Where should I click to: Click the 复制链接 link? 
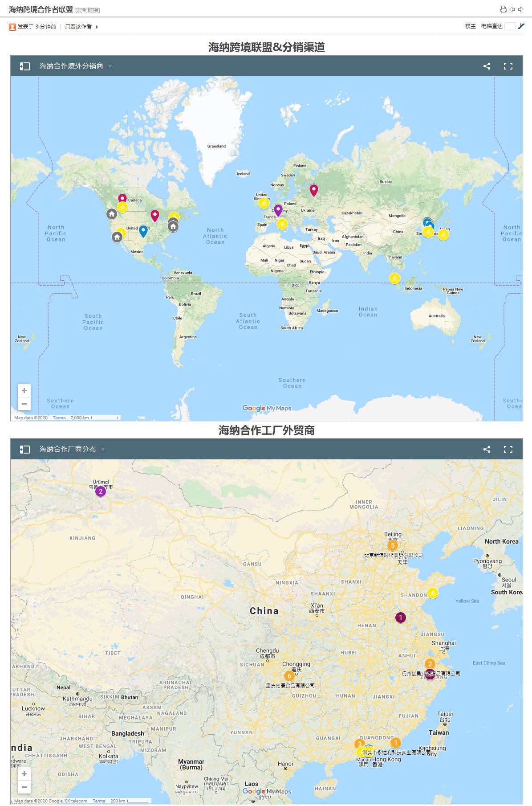88,10
